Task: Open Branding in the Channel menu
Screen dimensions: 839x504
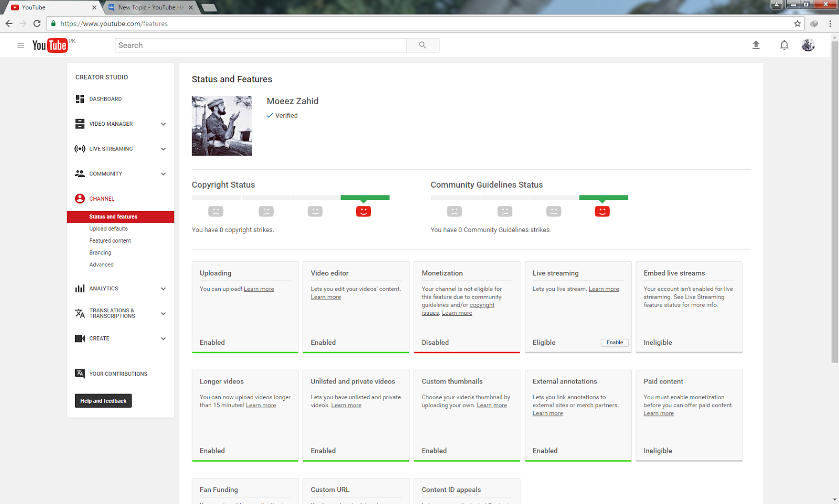Action: pos(100,253)
